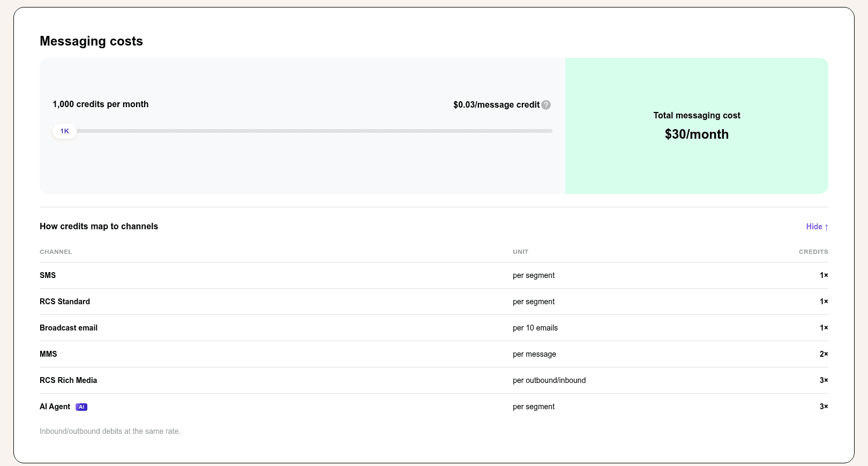The height and width of the screenshot is (466, 868).
Task: Click the $30/month total cost value
Action: [697, 134]
